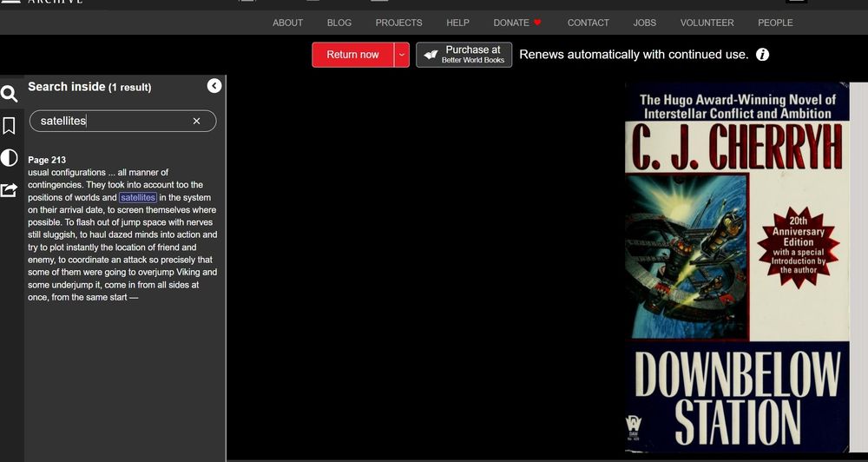Viewport: 868px width, 462px height.
Task: Open the VOLUNTEER link
Action: [x=707, y=23]
